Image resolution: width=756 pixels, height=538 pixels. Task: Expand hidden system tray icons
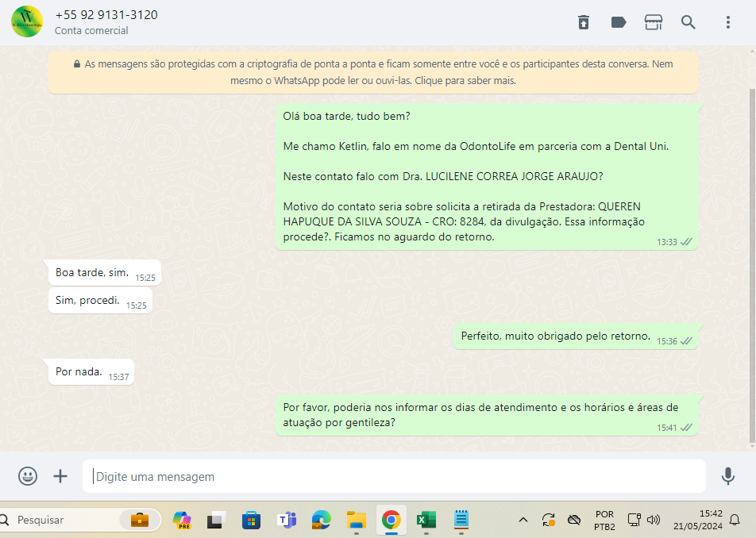tap(523, 520)
